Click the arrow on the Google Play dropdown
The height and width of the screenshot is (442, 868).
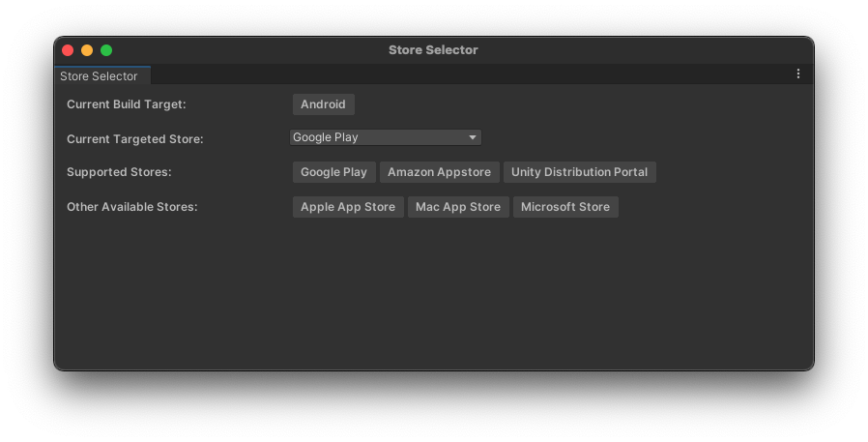(x=473, y=137)
